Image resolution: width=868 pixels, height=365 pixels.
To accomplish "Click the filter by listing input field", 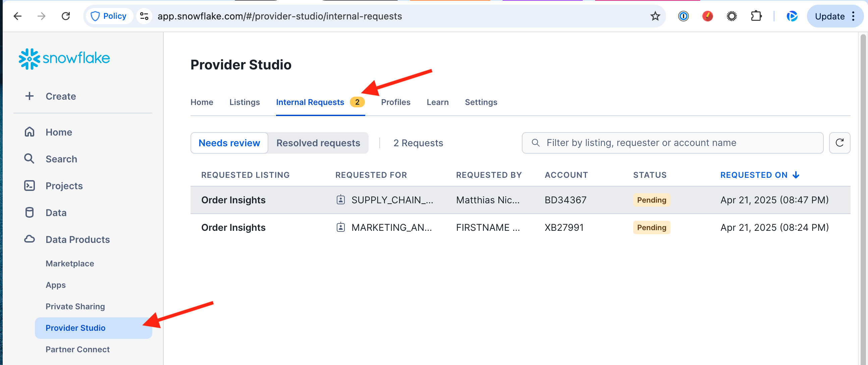I will pos(672,143).
